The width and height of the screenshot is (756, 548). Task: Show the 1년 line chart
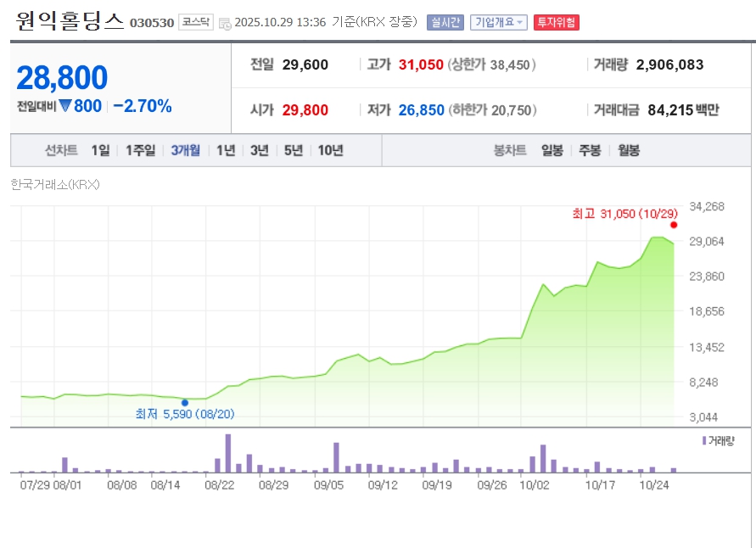[x=226, y=150]
